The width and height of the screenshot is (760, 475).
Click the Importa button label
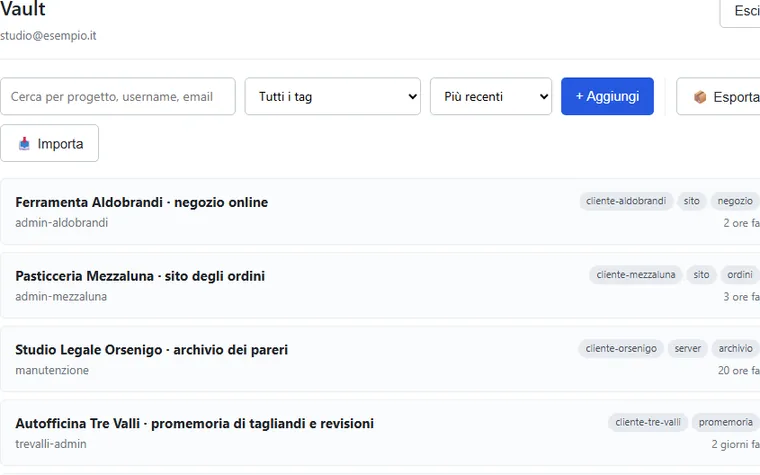pyautogui.click(x=60, y=144)
